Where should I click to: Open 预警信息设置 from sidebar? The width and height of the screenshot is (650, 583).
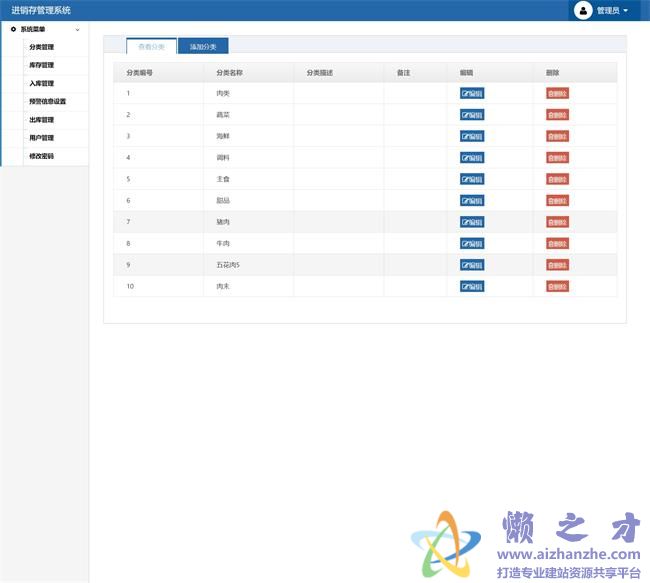coord(47,101)
